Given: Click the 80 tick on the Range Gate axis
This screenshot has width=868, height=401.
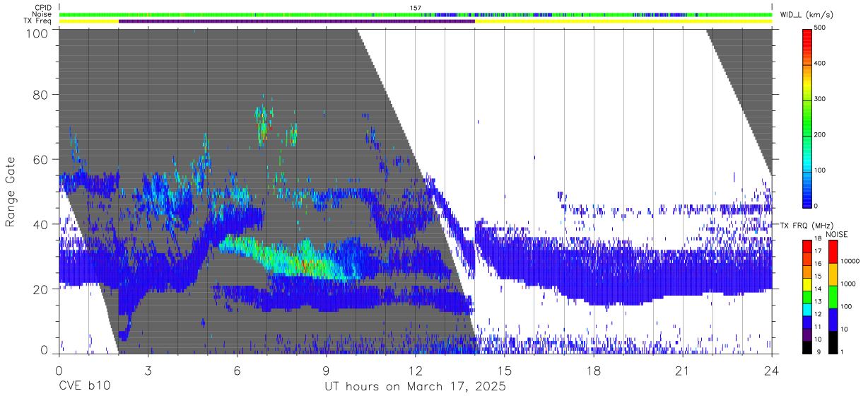Looking at the screenshot, I should (x=41, y=94).
